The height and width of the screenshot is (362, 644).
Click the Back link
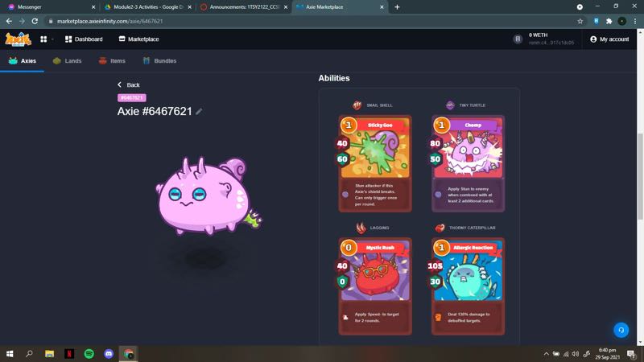click(x=129, y=84)
